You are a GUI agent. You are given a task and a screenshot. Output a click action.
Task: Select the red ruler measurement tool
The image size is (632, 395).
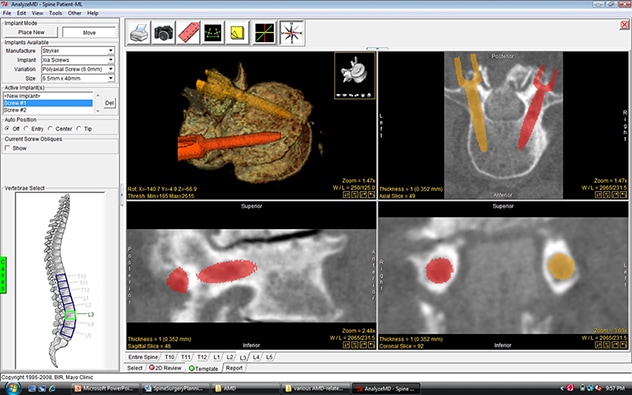(188, 33)
